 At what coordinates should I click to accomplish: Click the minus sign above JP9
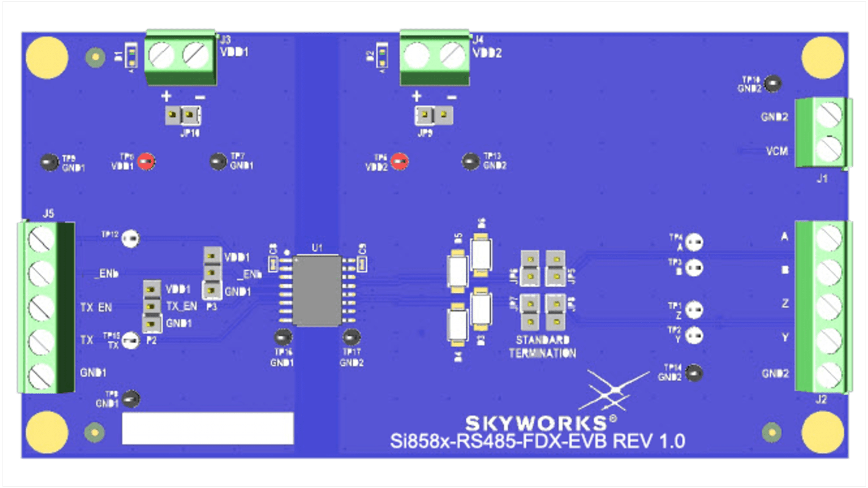pyautogui.click(x=451, y=97)
